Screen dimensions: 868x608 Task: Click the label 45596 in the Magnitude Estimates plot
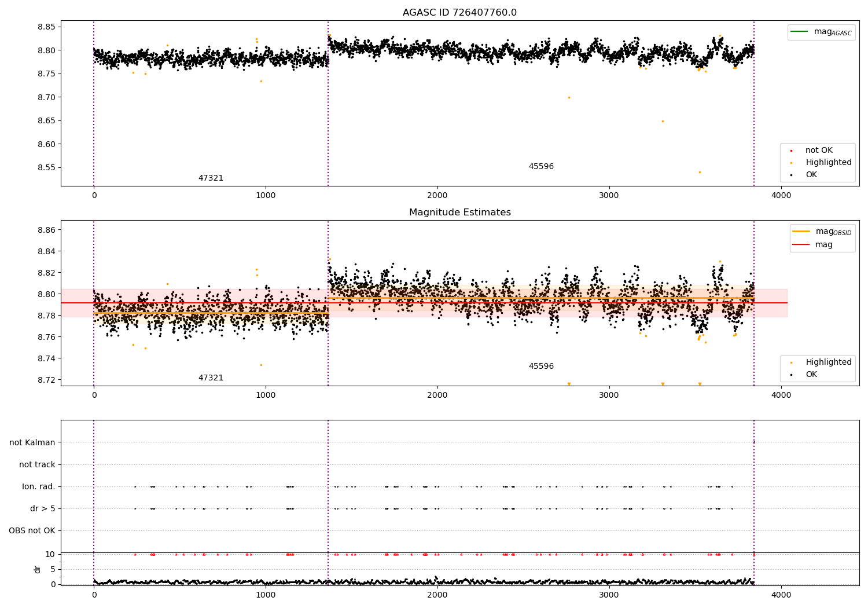tap(541, 367)
